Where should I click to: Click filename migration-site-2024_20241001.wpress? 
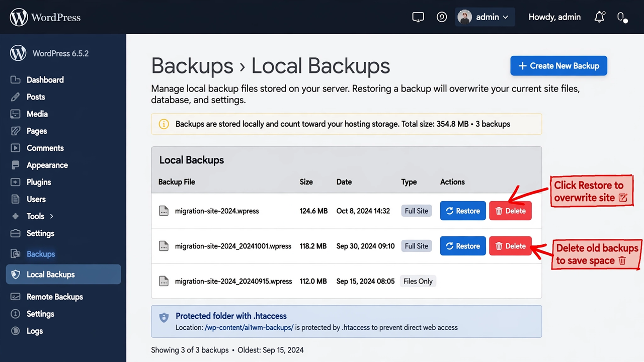click(233, 246)
